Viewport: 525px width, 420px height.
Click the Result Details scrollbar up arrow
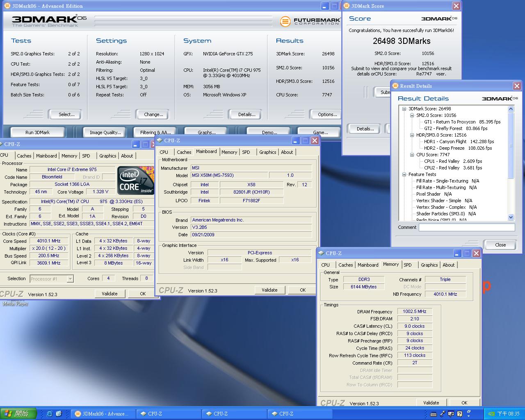511,109
